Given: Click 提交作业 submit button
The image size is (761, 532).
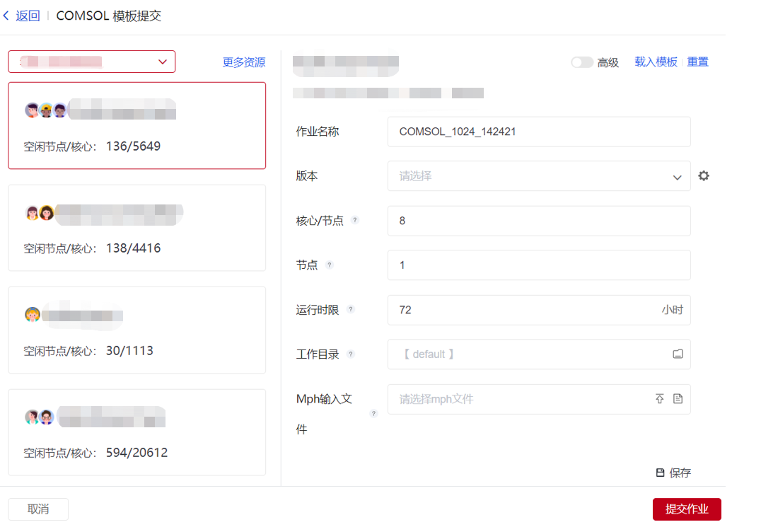Looking at the screenshot, I should click(x=687, y=509).
